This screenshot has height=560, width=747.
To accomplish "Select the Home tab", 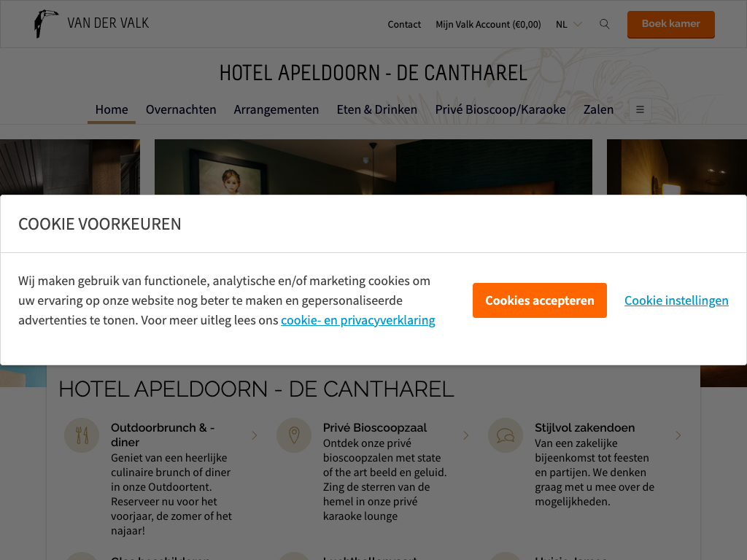I will coord(112,109).
